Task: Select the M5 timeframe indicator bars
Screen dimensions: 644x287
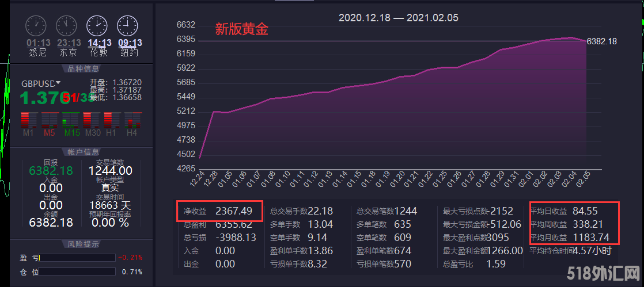Action: (48, 120)
